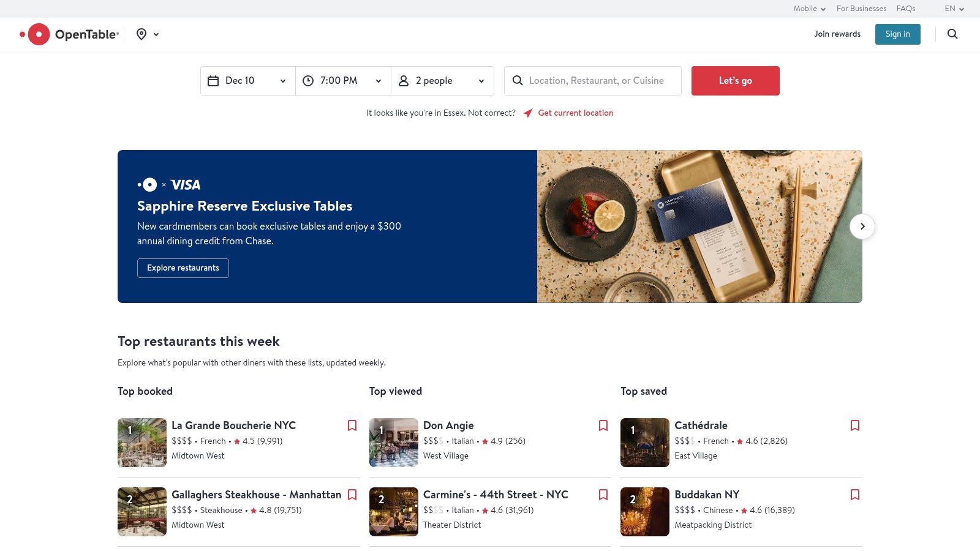Open the Dec 10 date picker

click(248, 81)
